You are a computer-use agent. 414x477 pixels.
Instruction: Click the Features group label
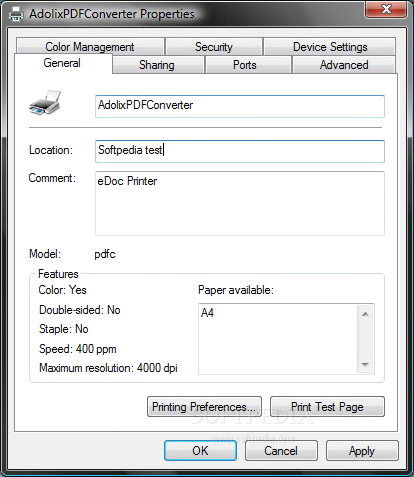58,274
